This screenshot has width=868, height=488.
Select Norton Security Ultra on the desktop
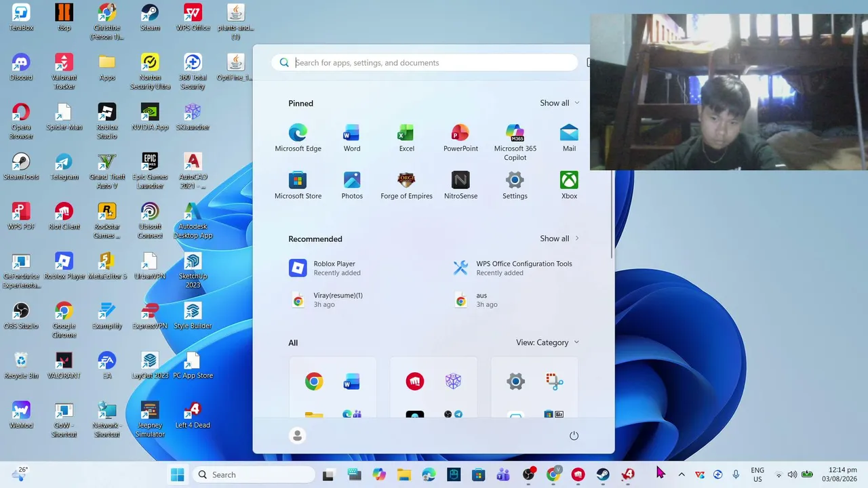[150, 71]
